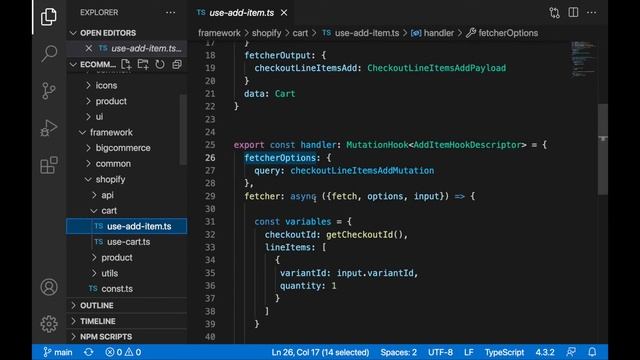
Task: Select TypeScript version 4.3.2
Action: 545,352
